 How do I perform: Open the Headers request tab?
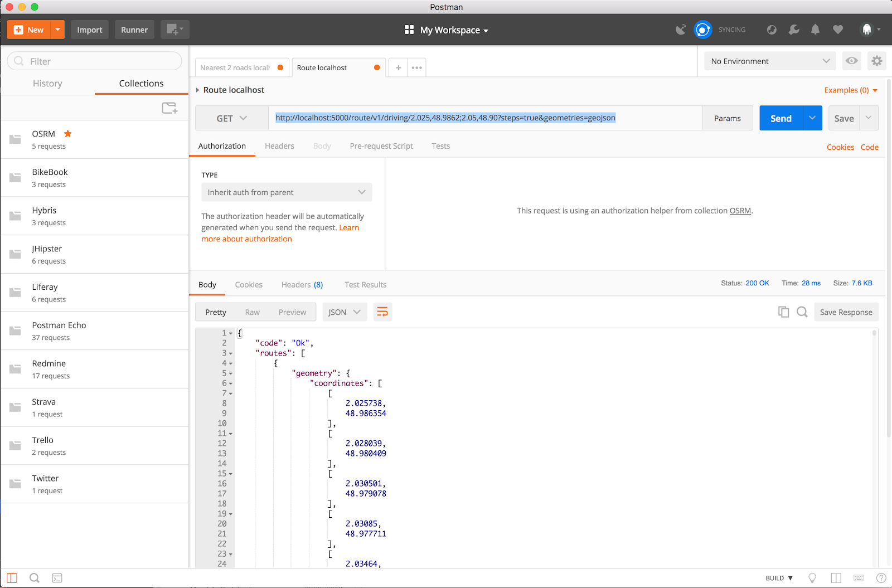click(279, 146)
